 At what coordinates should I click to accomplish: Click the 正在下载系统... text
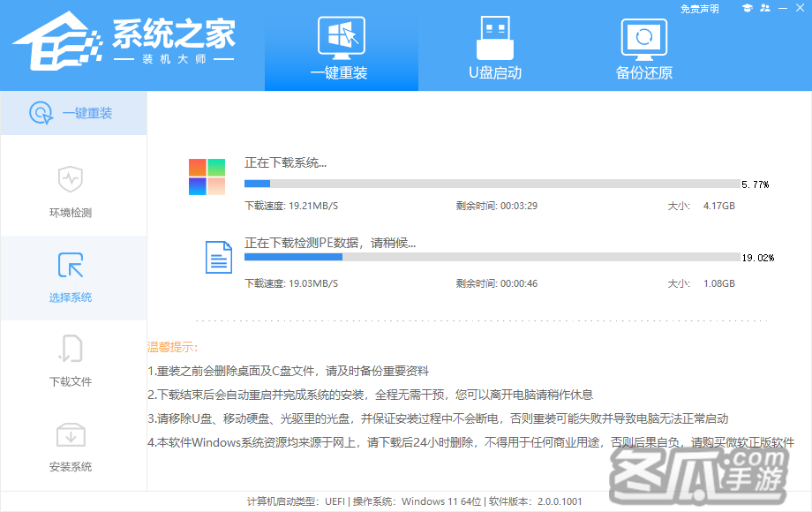[285, 163]
